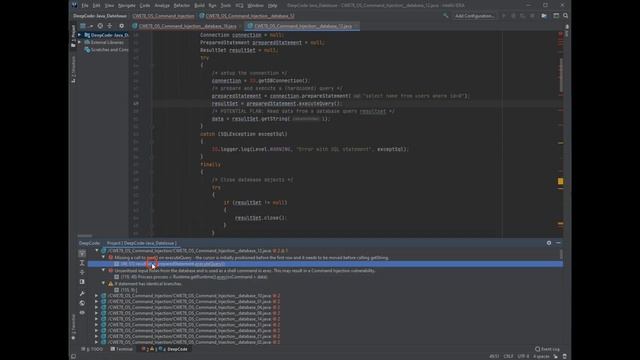Select CWE78_OS_Command_Injection folder breadcrumb
The height and width of the screenshot is (360, 640).
(x=163, y=16)
